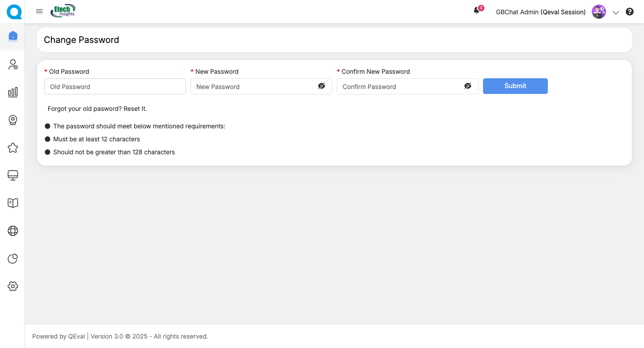This screenshot has height=348, width=644.
Task: Open the settings gear sidebar icon
Action: (13, 286)
